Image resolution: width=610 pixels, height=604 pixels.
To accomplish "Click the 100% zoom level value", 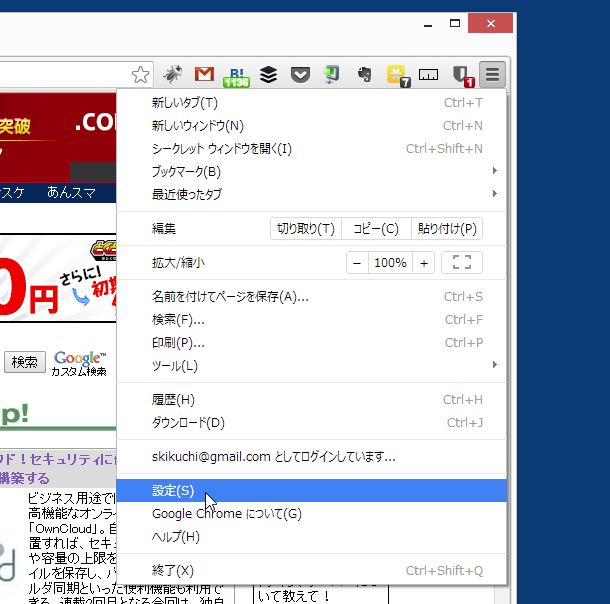I will [390, 263].
